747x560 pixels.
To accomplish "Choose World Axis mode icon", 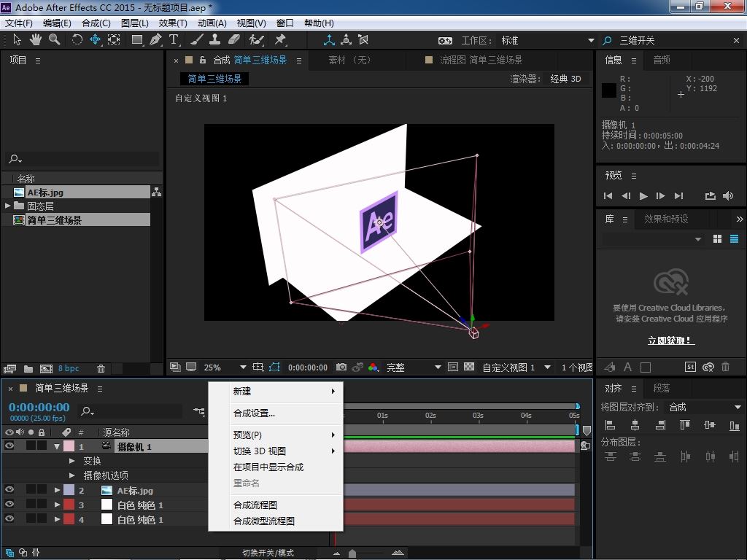I will pos(347,40).
